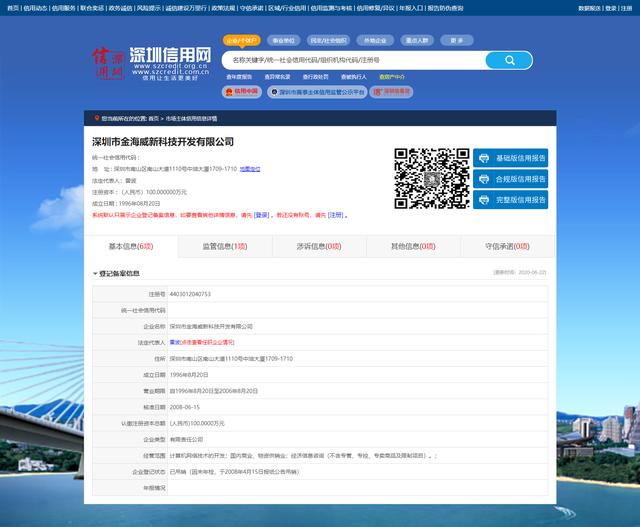Generate the 合规版信用报告

[511, 179]
